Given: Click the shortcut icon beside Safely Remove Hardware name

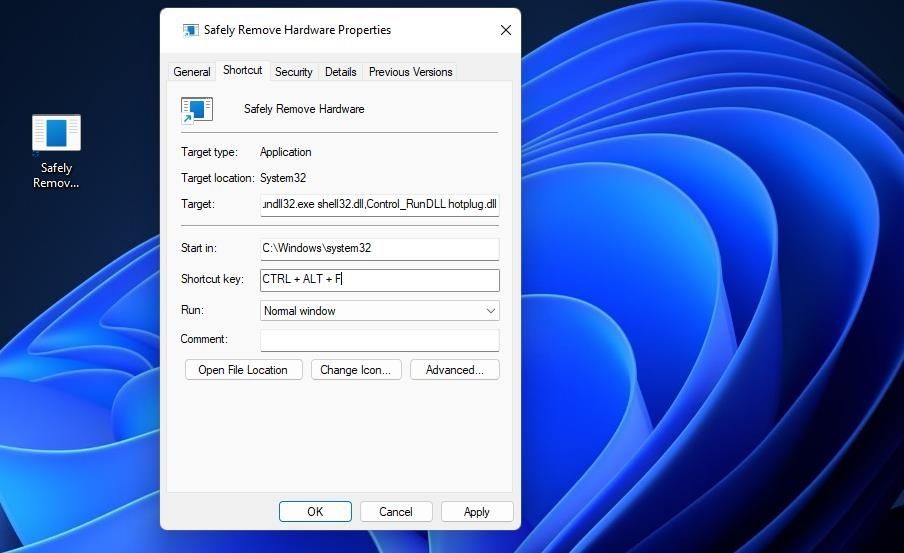Looking at the screenshot, I should [197, 110].
